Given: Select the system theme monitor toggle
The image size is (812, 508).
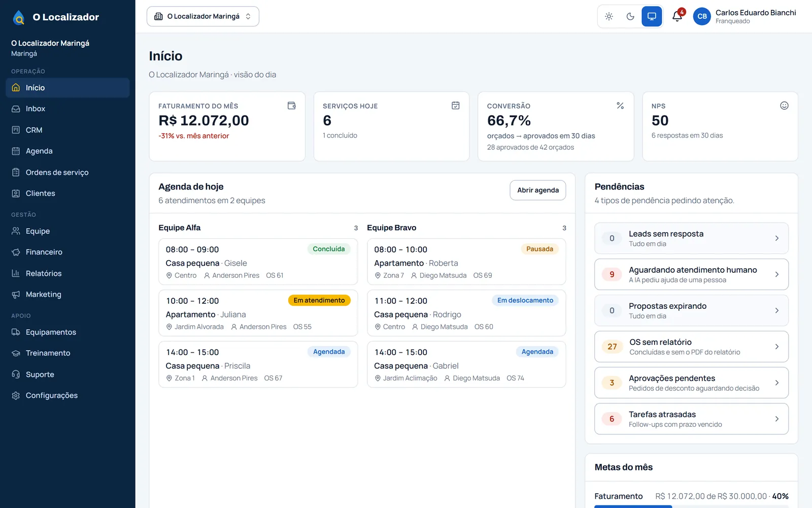Looking at the screenshot, I should pyautogui.click(x=652, y=16).
